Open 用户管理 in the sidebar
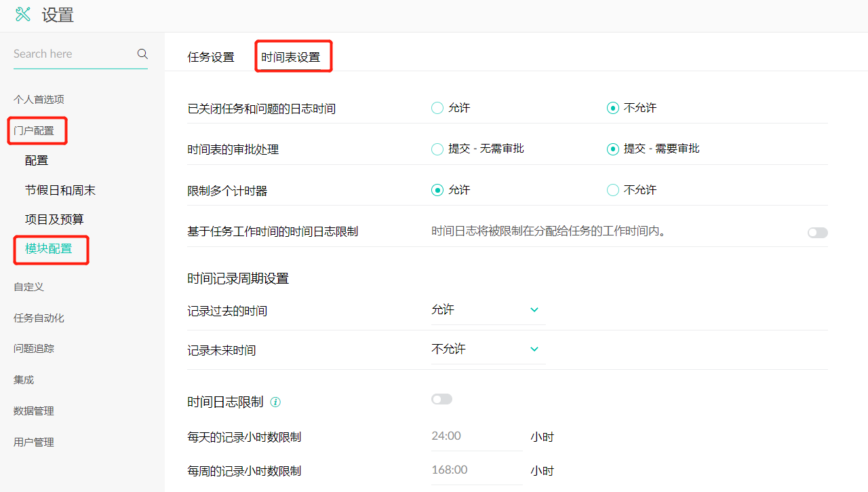 [34, 442]
